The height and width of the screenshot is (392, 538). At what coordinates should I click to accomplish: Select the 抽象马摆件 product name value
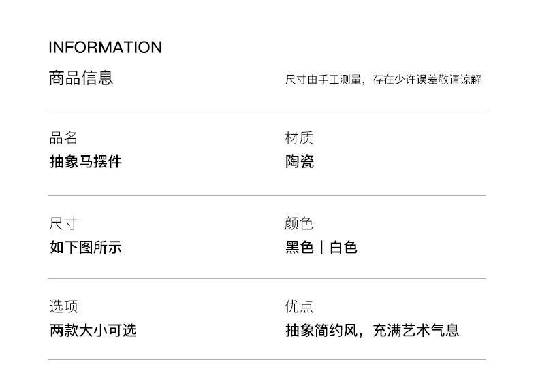coord(86,162)
